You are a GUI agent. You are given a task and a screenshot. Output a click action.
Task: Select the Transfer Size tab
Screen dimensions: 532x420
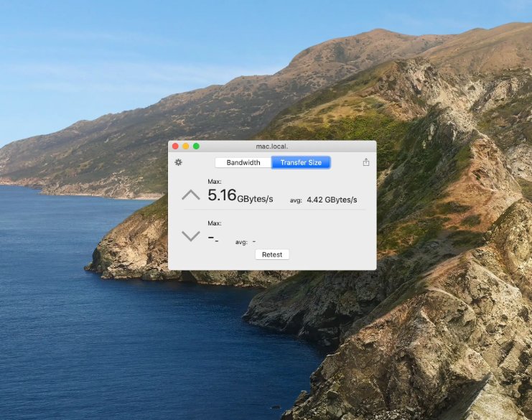pos(301,163)
